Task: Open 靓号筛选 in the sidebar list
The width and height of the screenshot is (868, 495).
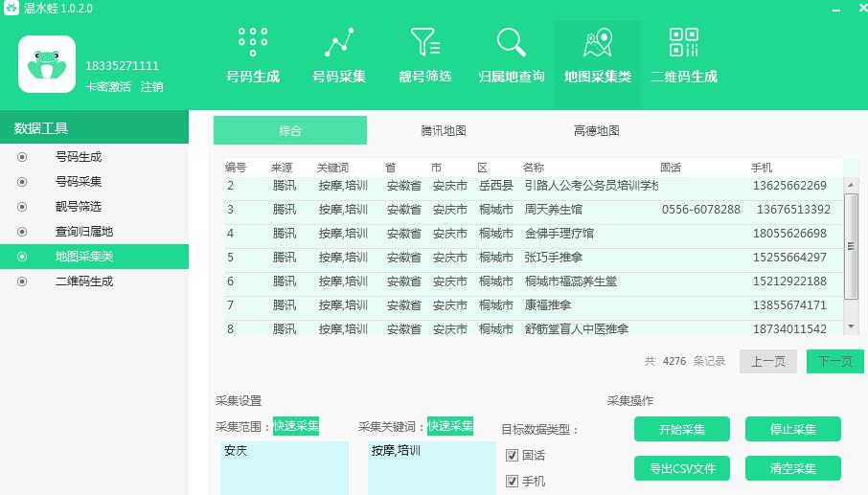Action: tap(79, 206)
